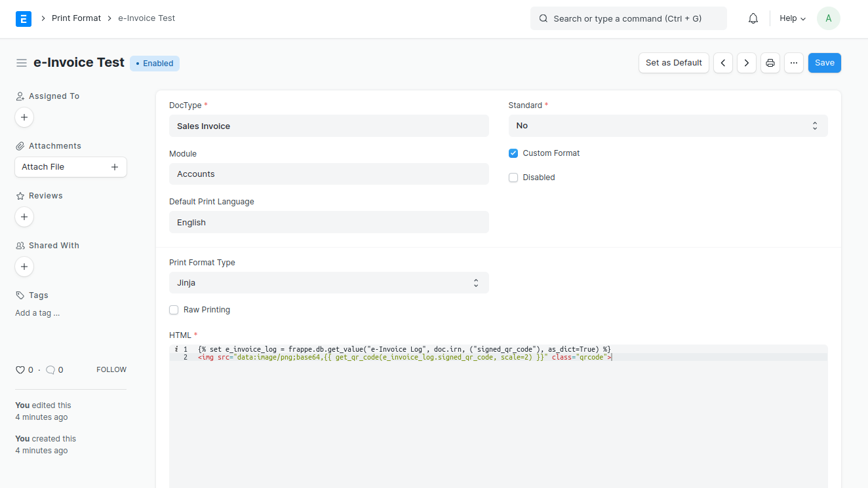This screenshot has height=488, width=868.
Task: Uncheck the Custom Format checkbox
Action: point(513,153)
